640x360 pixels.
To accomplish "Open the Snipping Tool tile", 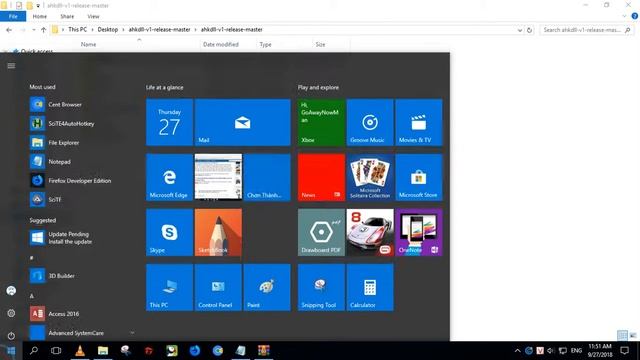I will [x=321, y=287].
